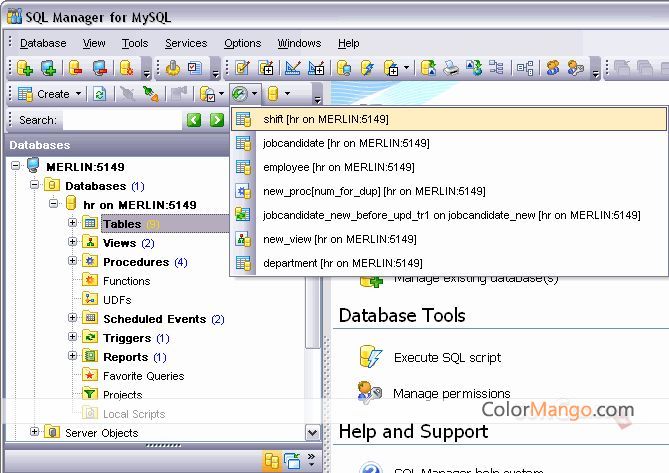Open dropdown arrow beside database checkmark icon
The image size is (669, 473).
point(221,93)
